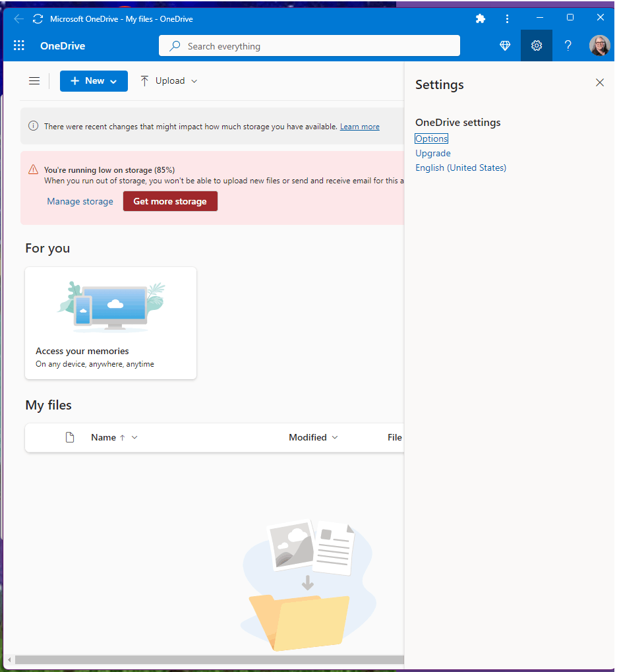Open the New dropdown button

(x=94, y=81)
